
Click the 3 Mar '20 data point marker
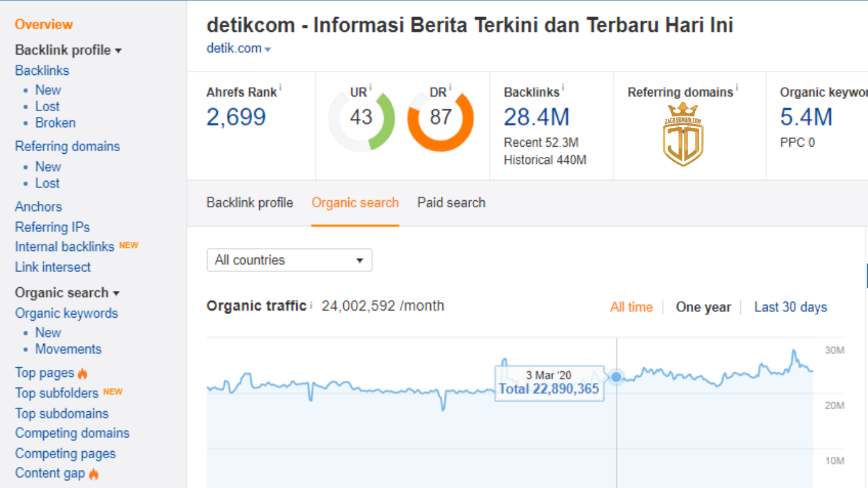tap(616, 377)
